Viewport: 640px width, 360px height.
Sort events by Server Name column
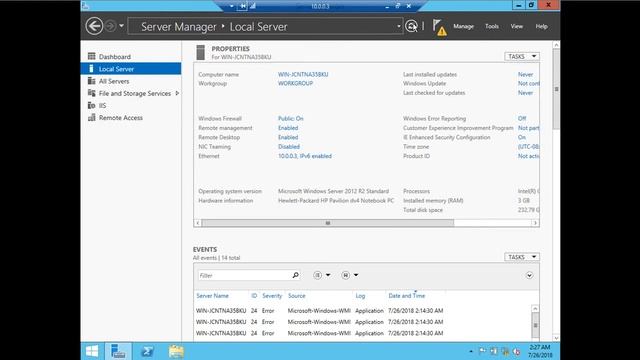(x=213, y=296)
